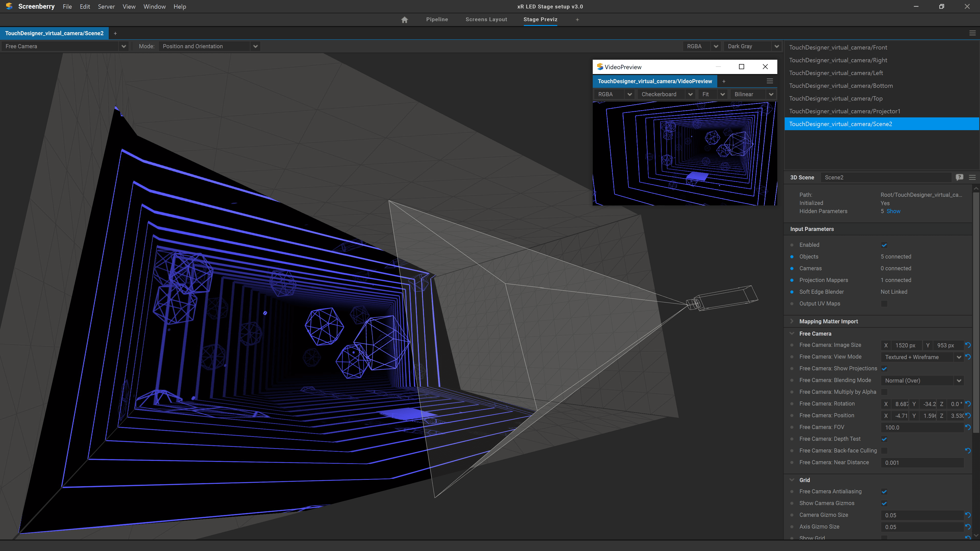Image resolution: width=980 pixels, height=551 pixels.
Task: Reset the Camera Gizmo Size value
Action: click(x=968, y=515)
